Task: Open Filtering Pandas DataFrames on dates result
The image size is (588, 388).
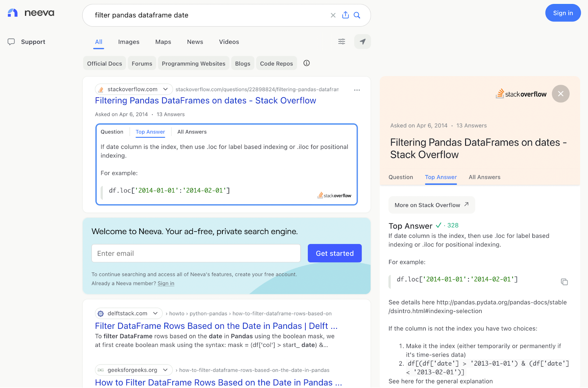Action: tap(205, 101)
